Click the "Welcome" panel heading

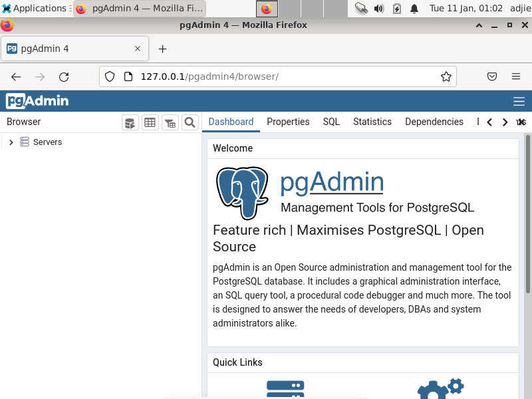click(233, 148)
